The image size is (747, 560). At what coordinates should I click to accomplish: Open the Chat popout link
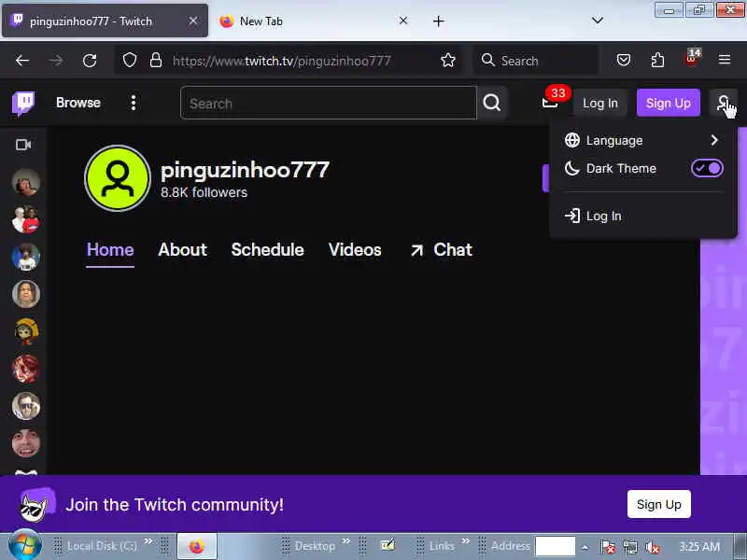point(442,250)
